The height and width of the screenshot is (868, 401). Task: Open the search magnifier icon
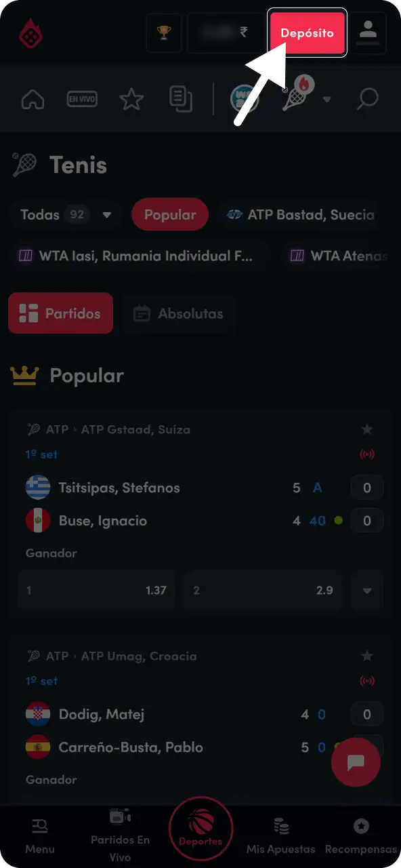[x=367, y=100]
